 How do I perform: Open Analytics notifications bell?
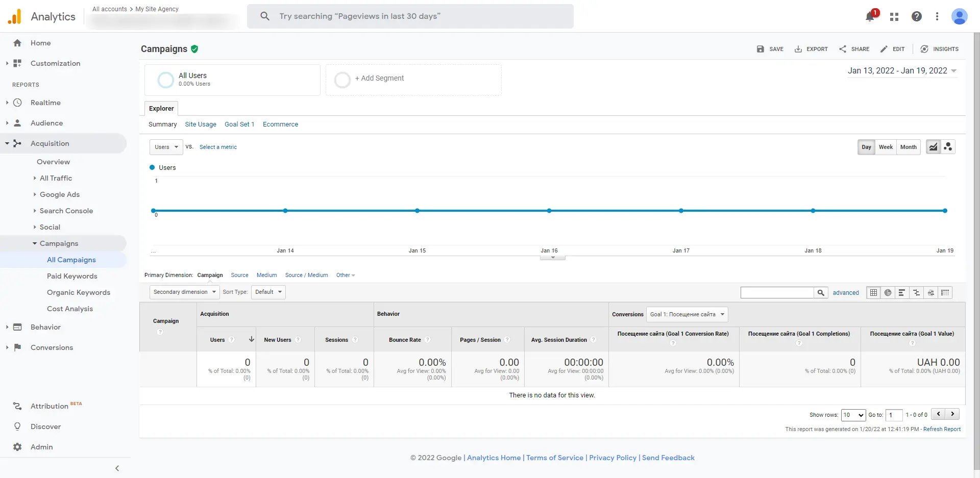click(x=869, y=16)
